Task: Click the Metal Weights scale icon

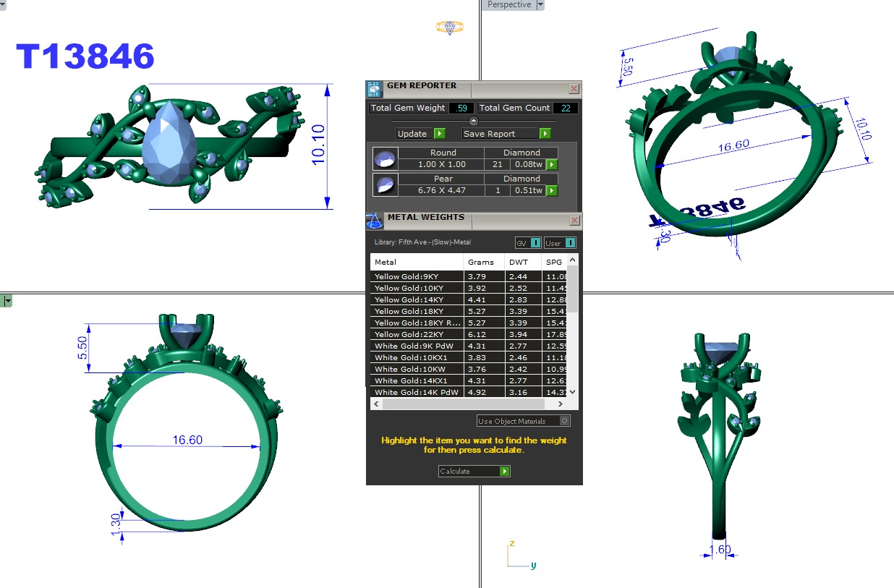Action: pos(374,220)
